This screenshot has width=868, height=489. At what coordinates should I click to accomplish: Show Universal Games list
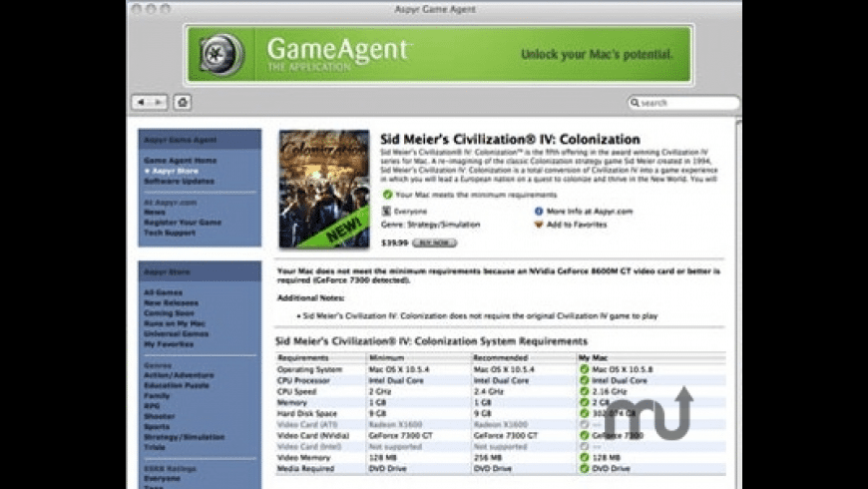(176, 334)
